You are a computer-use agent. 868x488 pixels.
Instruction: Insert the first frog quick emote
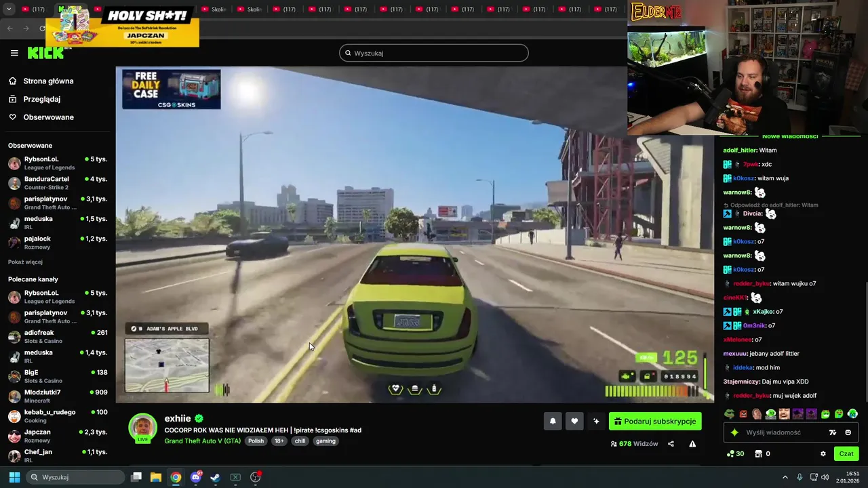pyautogui.click(x=729, y=414)
